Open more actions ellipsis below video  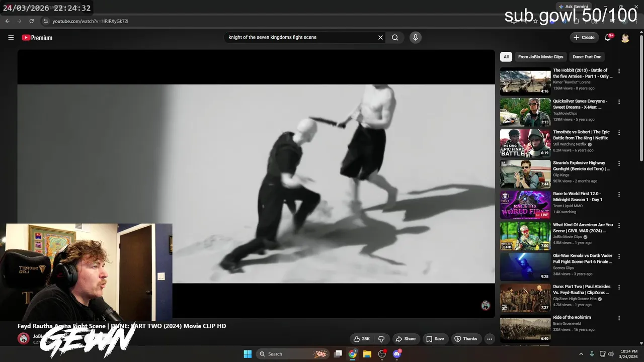tap(489, 339)
